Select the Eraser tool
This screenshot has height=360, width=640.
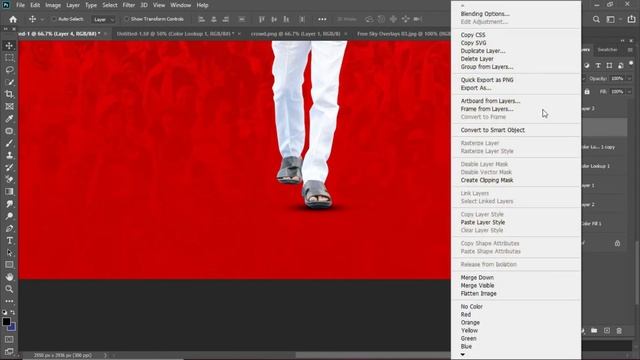click(x=9, y=179)
